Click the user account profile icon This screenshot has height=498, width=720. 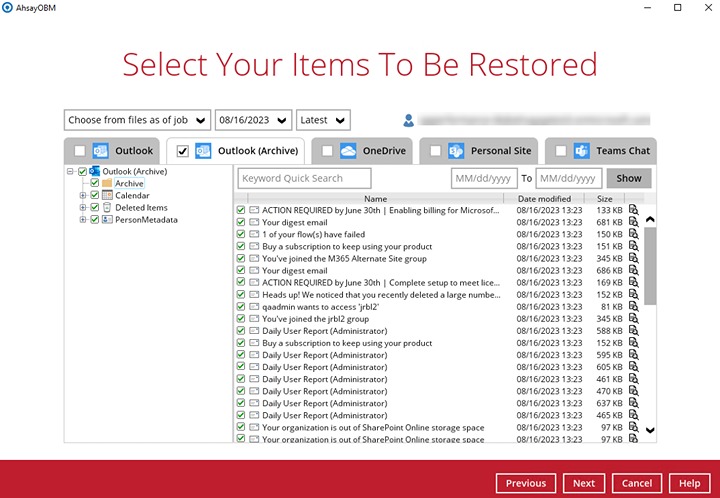coord(409,120)
